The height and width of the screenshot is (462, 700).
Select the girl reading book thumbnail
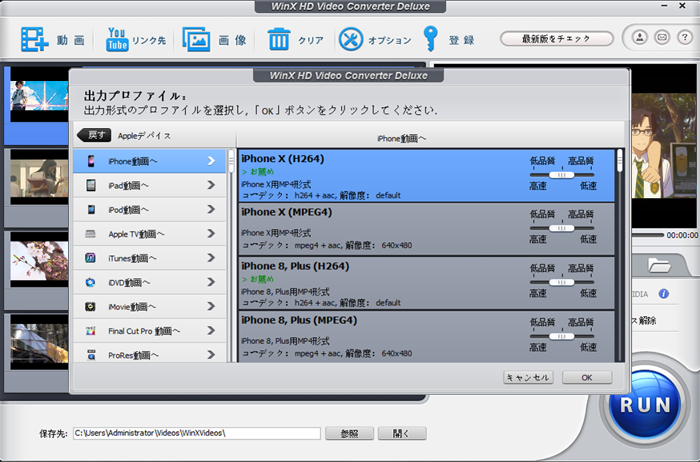[39, 178]
